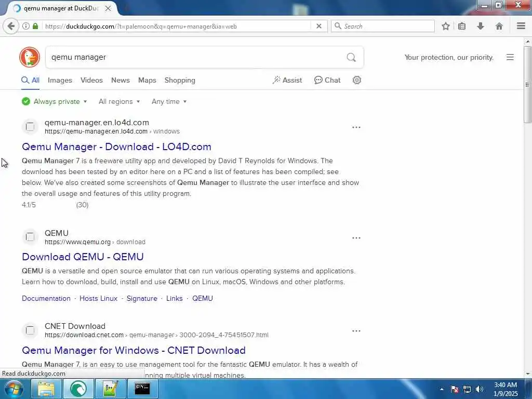Image resolution: width=532 pixels, height=399 pixels.
Task: Click the scrollbar up arrow
Action: pos(528,42)
